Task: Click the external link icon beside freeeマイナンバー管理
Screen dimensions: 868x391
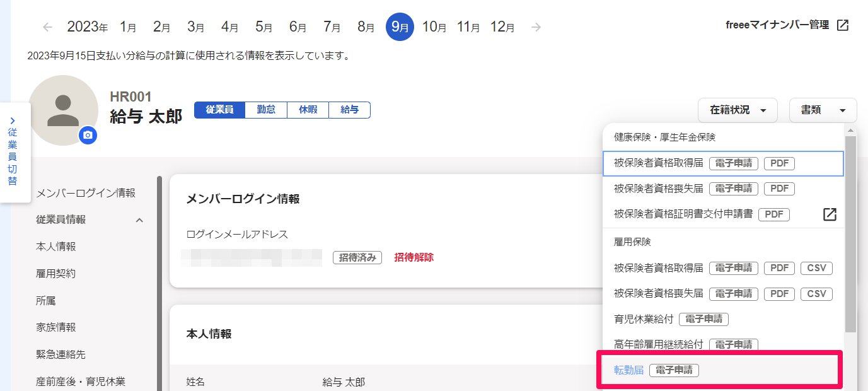Action: point(843,26)
